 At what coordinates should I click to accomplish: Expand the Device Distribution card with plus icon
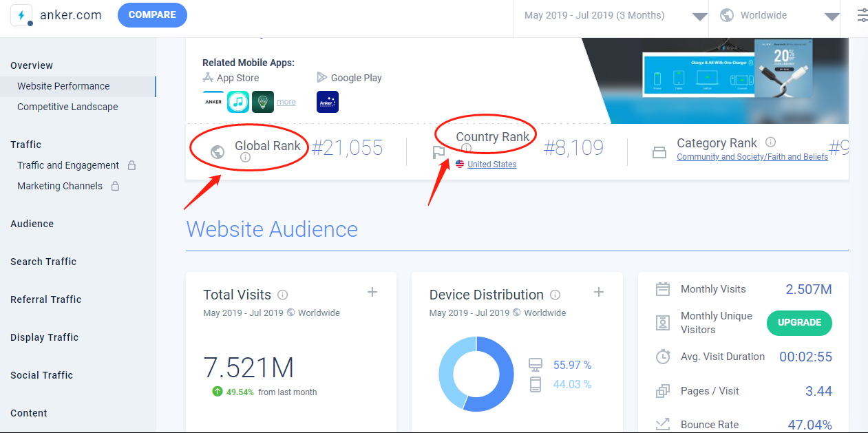pos(599,293)
